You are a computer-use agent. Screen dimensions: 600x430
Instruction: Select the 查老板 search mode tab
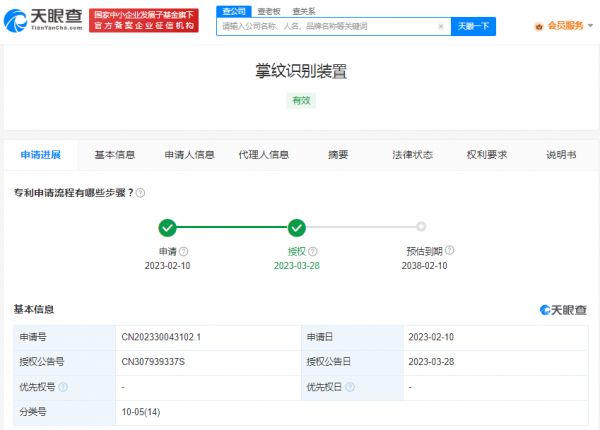pyautogui.click(x=267, y=11)
